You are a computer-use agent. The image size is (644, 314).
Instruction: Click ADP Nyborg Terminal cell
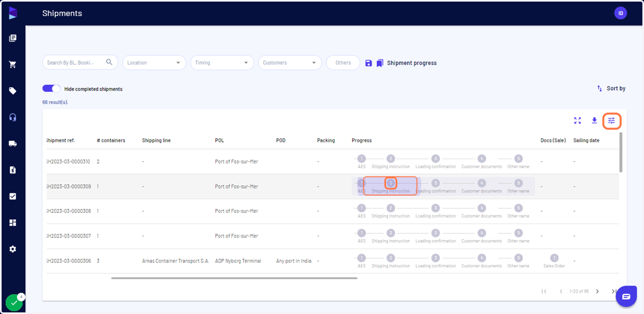pos(238,261)
